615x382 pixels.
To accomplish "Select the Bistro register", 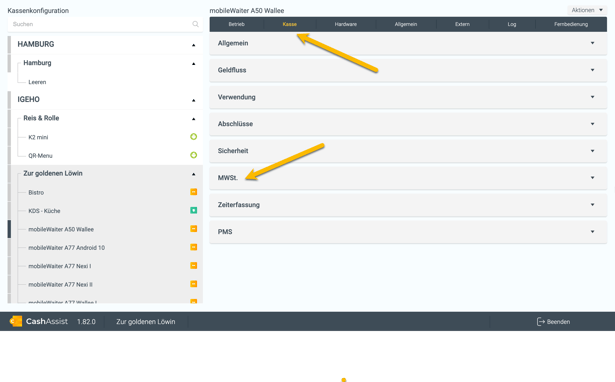I will (36, 193).
